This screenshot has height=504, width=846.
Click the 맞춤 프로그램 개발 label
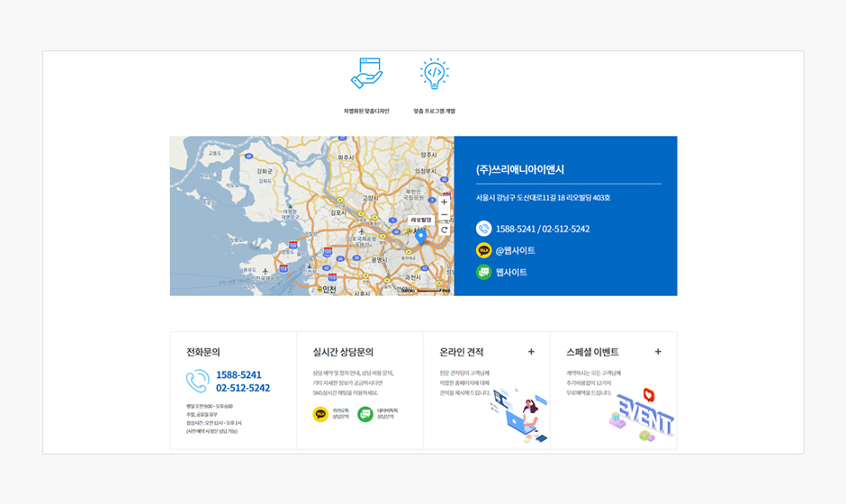[435, 112]
